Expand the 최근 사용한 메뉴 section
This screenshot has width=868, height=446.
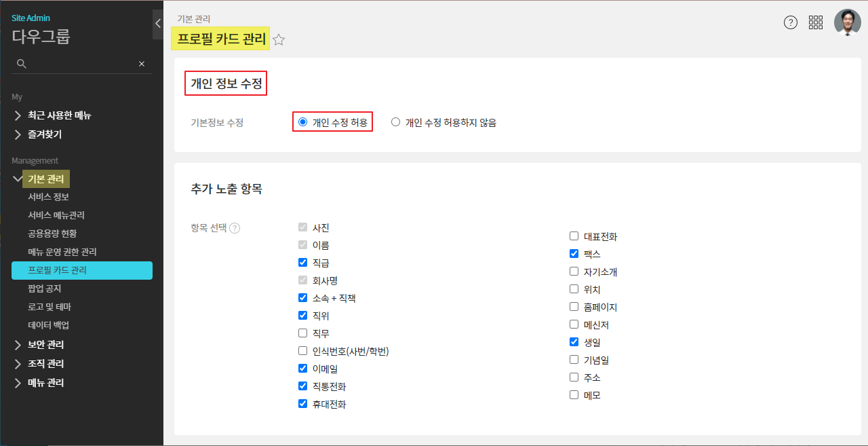(x=59, y=115)
